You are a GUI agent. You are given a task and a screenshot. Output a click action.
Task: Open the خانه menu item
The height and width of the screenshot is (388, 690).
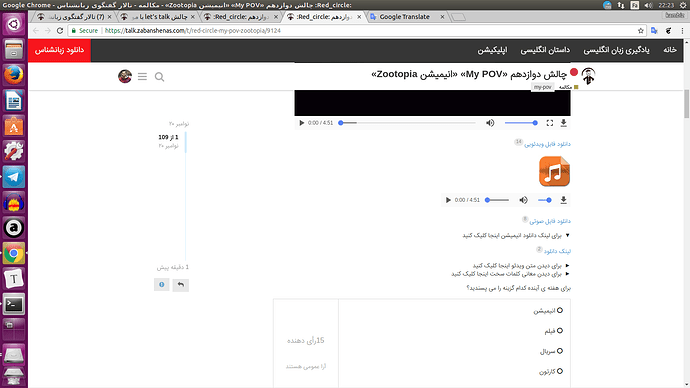[x=670, y=50]
